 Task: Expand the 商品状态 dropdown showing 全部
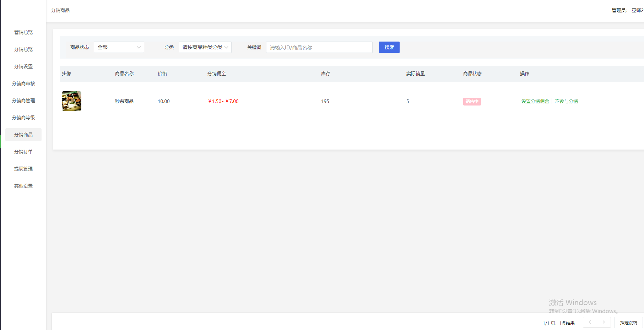pyautogui.click(x=119, y=47)
